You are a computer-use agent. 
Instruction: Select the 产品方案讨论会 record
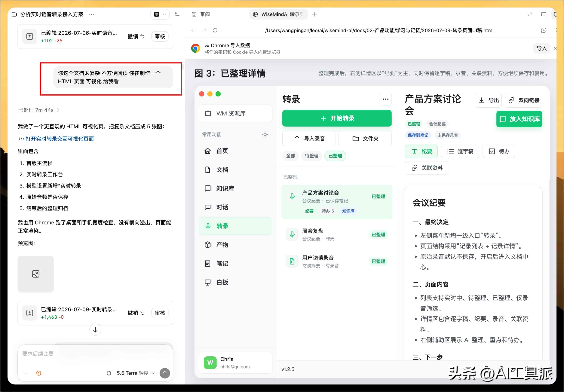tap(337, 202)
